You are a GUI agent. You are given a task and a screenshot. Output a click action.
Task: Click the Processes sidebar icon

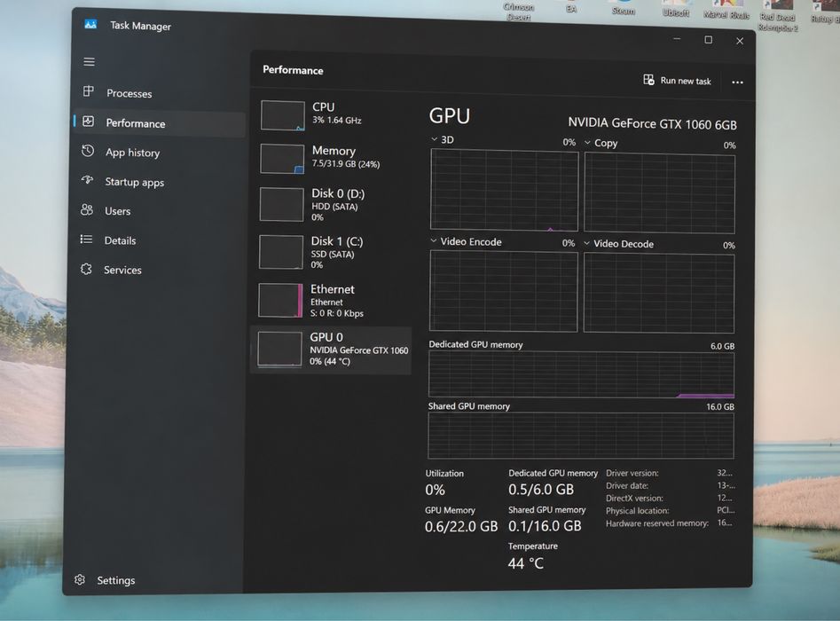(x=89, y=91)
